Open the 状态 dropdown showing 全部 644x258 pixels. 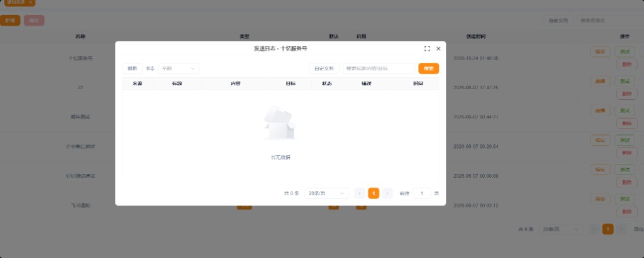(178, 68)
